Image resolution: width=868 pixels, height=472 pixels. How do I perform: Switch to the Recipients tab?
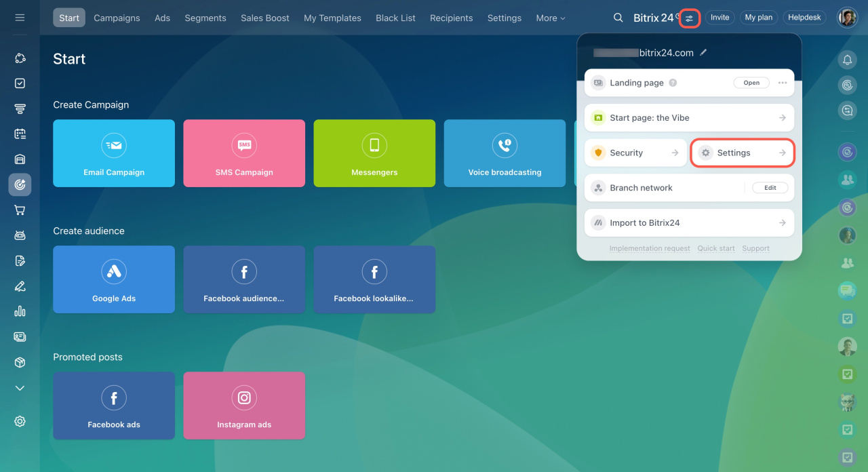(452, 18)
